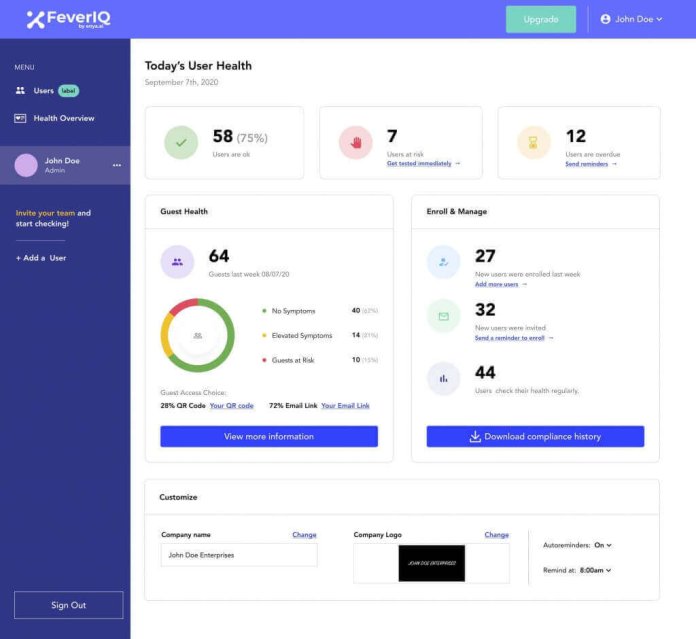Open the John Doe account dropdown
696x639 pixels.
tap(632, 19)
